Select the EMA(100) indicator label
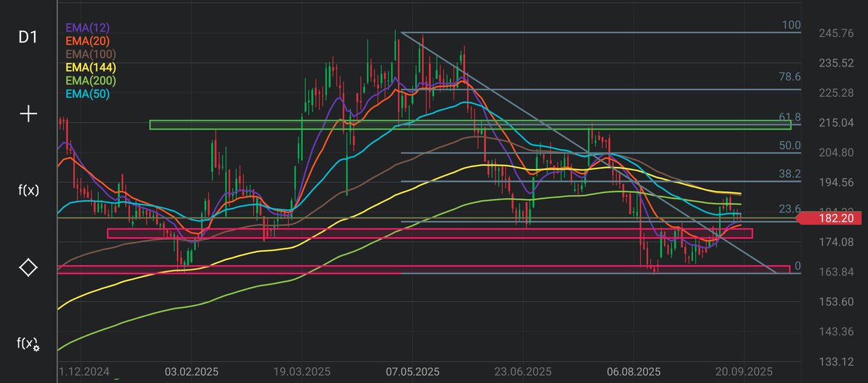This screenshot has height=383, width=868. point(90,53)
